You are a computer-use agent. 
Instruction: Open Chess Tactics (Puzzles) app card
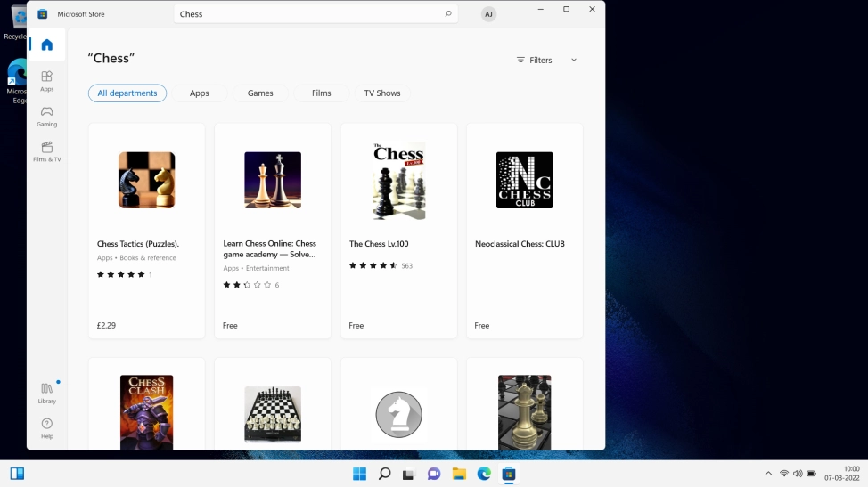(147, 231)
